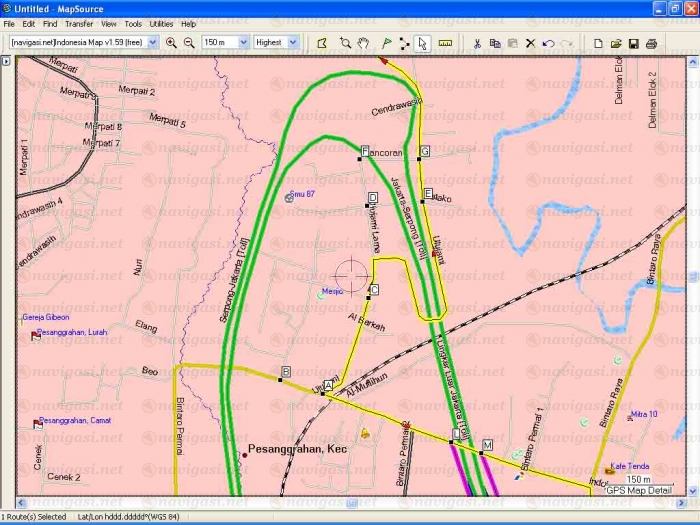Open the 150 m zoom scale dropdown
700x525 pixels.
224,43
